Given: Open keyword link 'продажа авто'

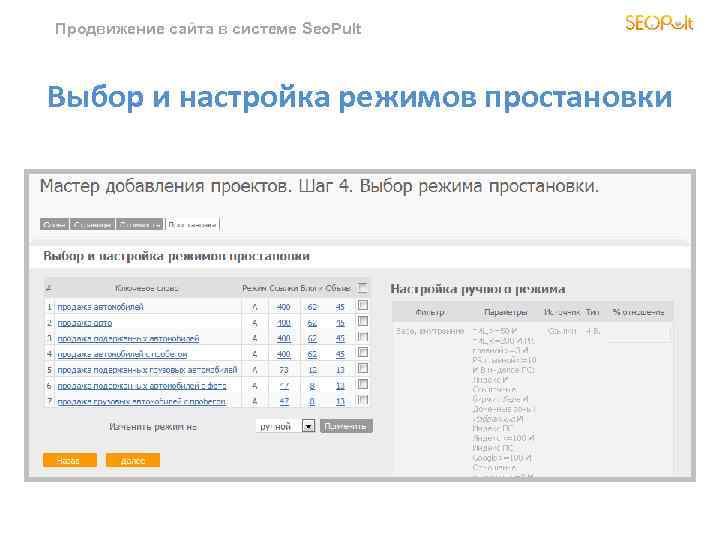Looking at the screenshot, I should pos(84,323).
